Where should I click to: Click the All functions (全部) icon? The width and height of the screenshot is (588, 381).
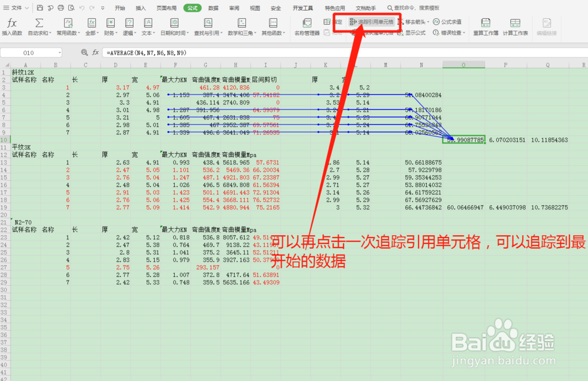(92, 24)
